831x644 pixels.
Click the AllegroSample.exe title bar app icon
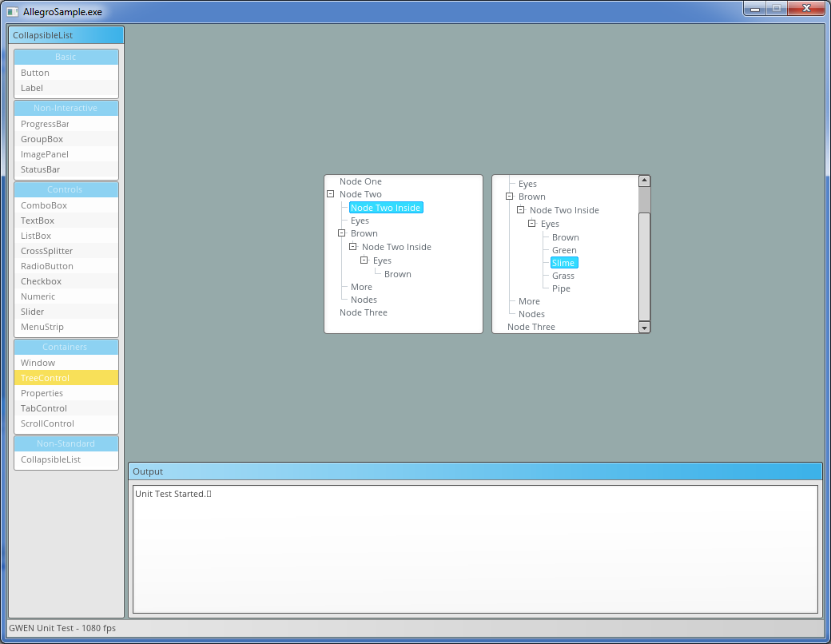pos(12,12)
